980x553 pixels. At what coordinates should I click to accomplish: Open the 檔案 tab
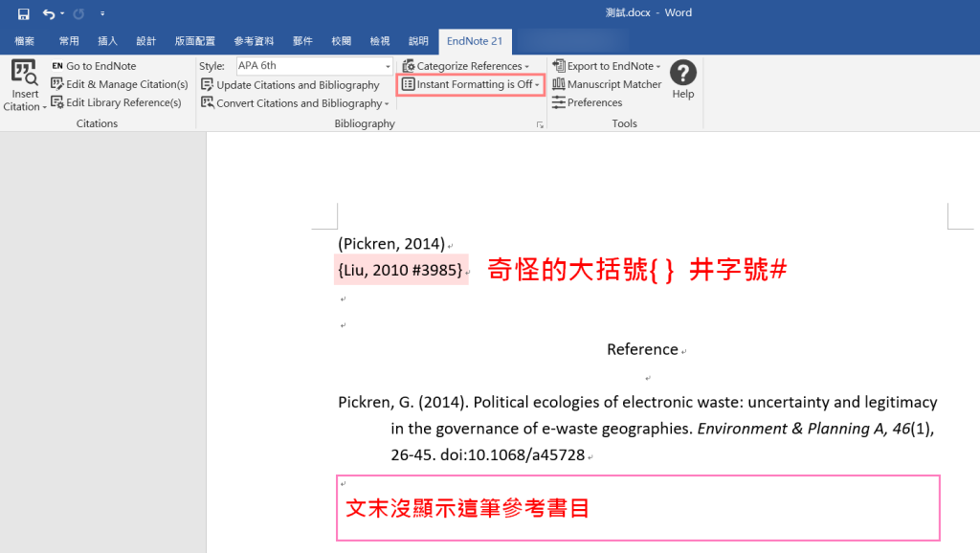click(24, 41)
